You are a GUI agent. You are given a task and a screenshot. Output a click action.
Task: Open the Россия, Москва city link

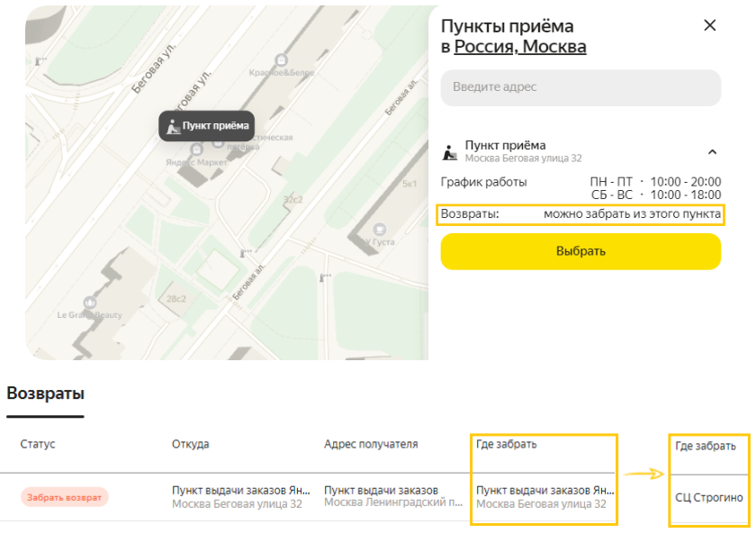[x=520, y=47]
